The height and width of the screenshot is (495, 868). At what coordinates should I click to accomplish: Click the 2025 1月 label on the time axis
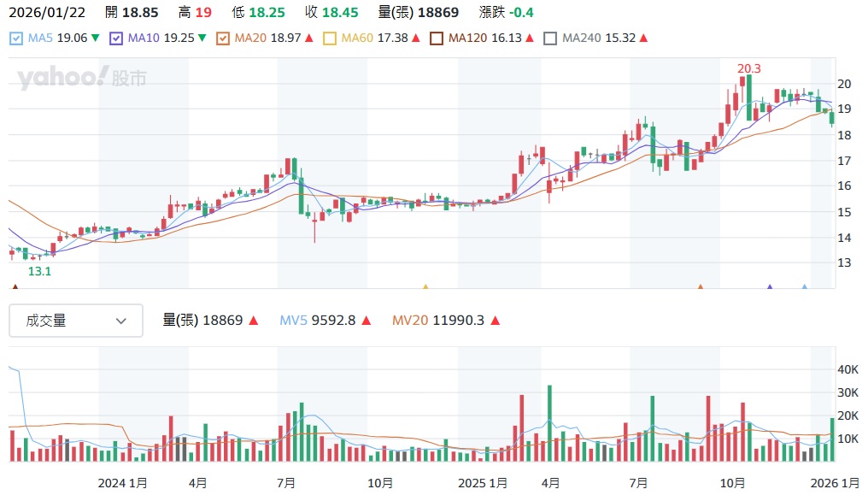483,483
